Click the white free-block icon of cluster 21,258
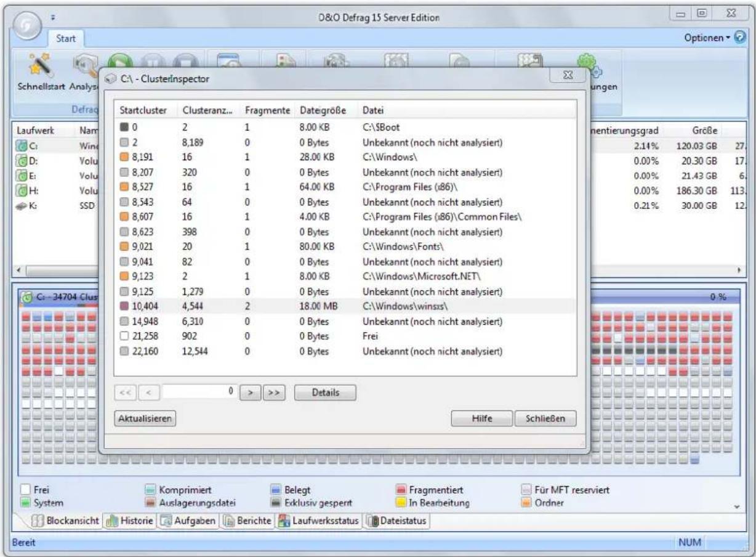Image resolution: width=756 pixels, height=557 pixels. pos(124,337)
